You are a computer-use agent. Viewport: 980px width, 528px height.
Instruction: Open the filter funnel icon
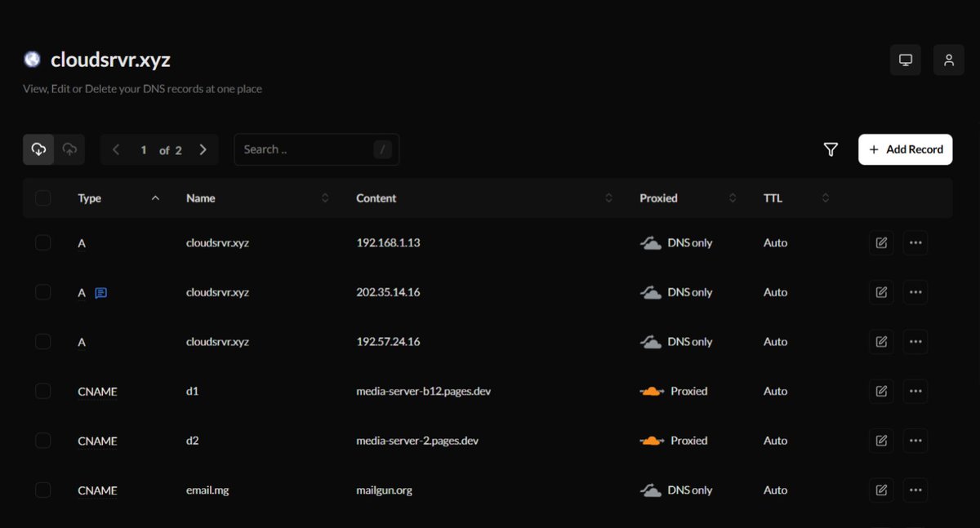point(831,149)
